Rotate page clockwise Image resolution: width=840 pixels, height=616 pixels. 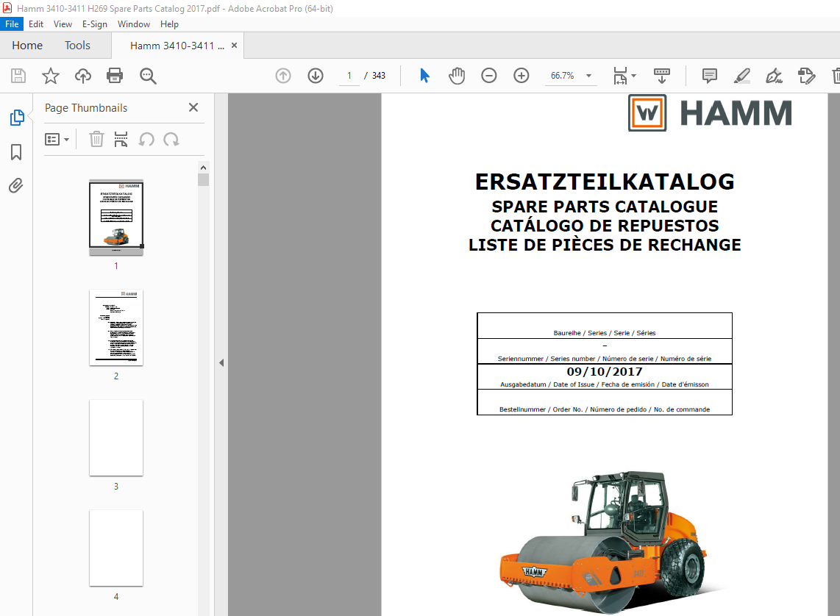[171, 139]
